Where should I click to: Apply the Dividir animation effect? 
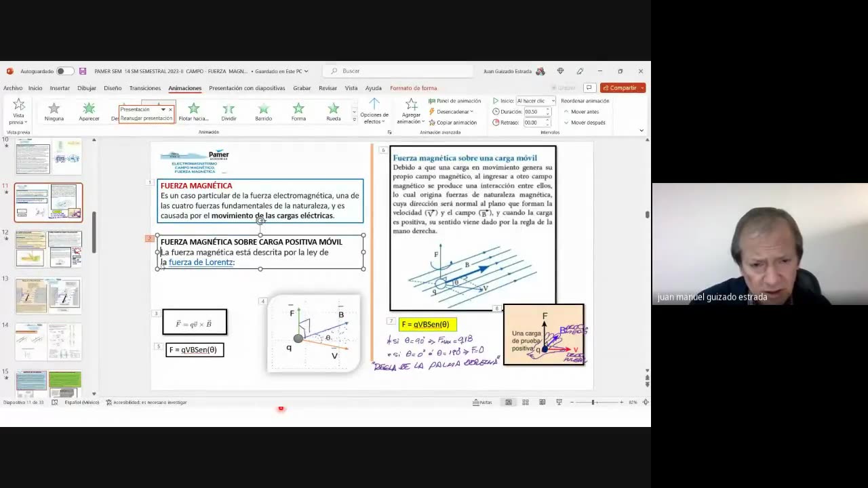pos(229,112)
